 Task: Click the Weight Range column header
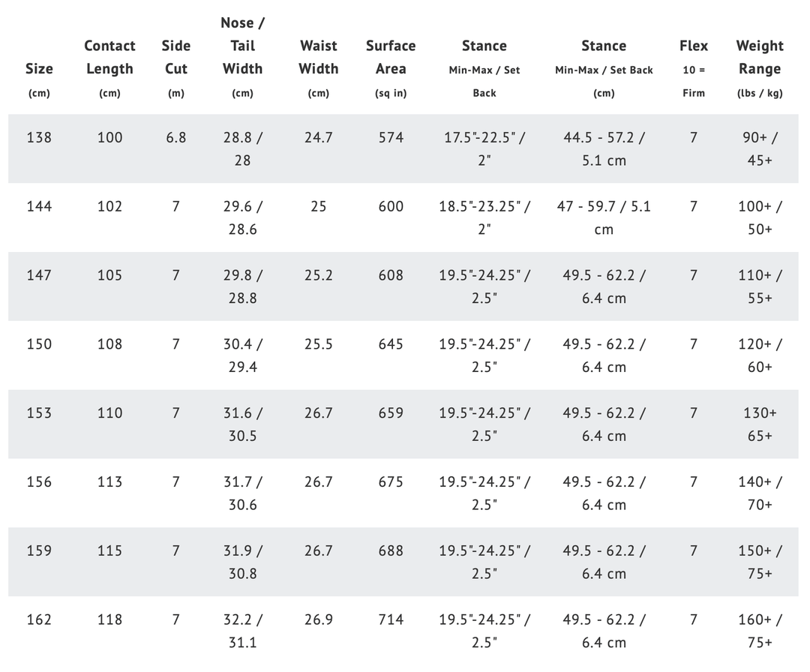759,58
